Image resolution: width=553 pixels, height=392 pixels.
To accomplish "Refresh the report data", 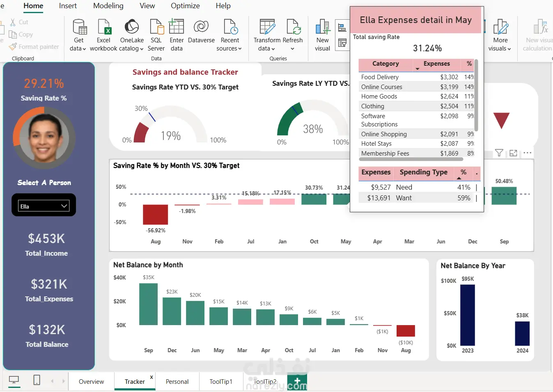I will point(294,27).
